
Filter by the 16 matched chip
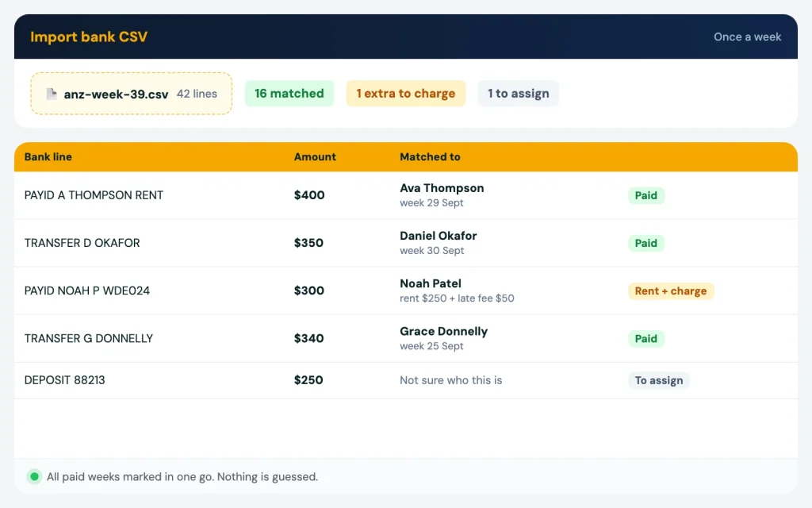point(289,94)
